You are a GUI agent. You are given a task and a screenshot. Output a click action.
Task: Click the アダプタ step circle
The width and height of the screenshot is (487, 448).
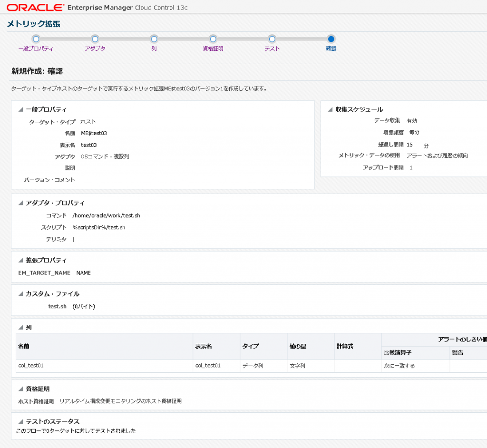(x=95, y=39)
